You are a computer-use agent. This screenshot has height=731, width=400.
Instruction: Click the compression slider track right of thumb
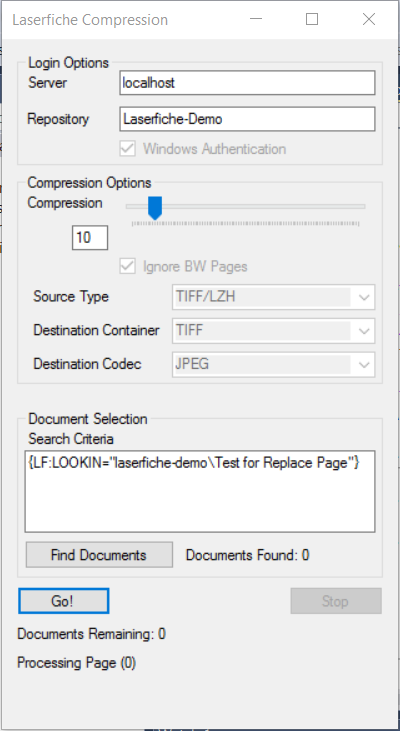point(263,206)
